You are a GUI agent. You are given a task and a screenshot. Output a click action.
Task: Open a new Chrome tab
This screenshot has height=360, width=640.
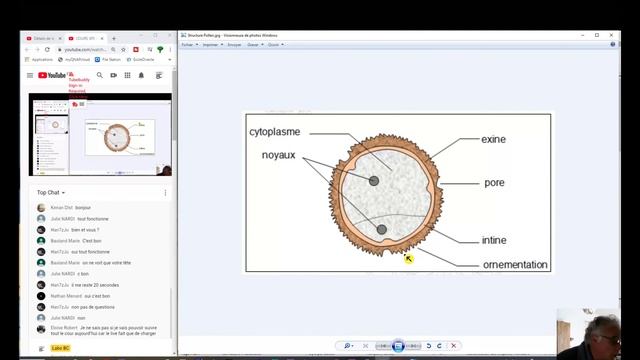tap(114, 38)
